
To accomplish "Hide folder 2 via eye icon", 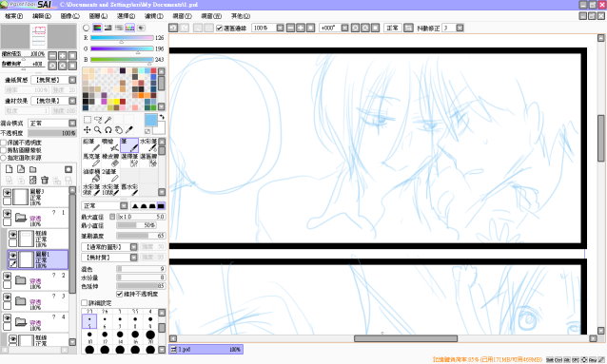I will click(7, 277).
